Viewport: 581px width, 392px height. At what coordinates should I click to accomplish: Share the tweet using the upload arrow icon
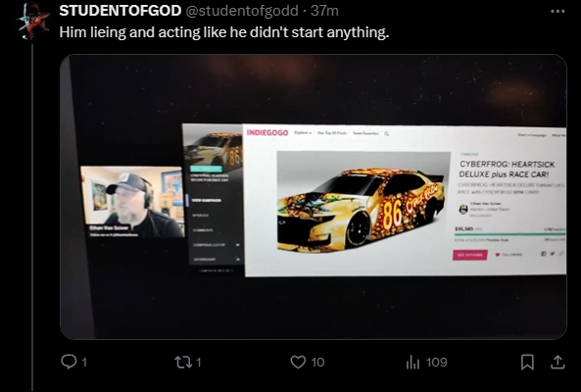pyautogui.click(x=557, y=362)
